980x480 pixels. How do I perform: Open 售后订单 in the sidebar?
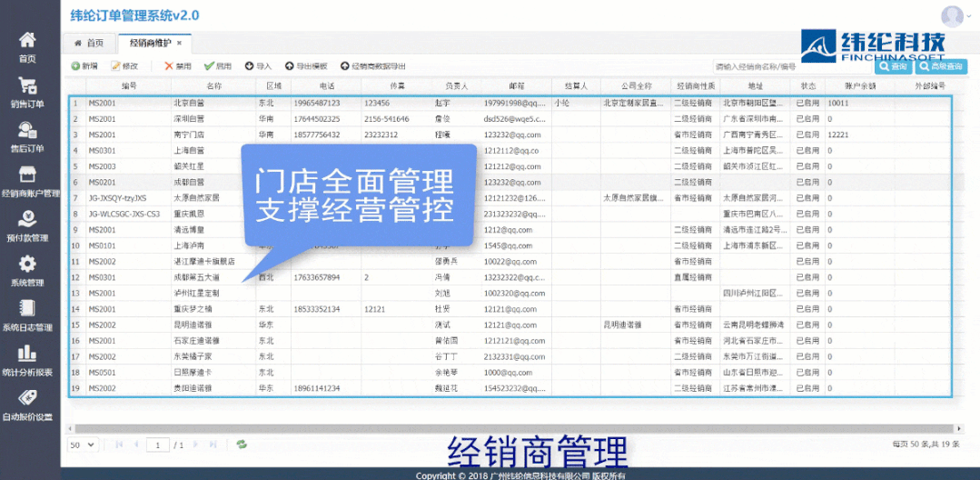click(x=27, y=137)
